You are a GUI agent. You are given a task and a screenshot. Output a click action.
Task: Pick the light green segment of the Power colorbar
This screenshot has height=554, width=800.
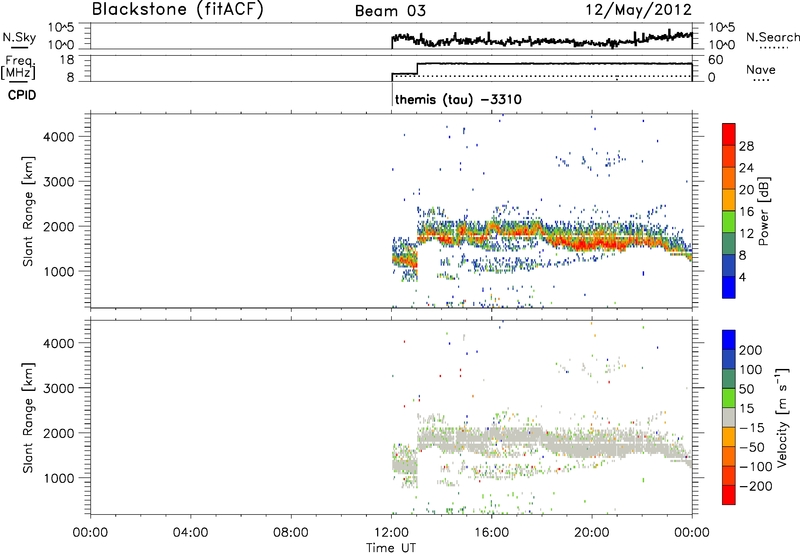click(729, 221)
